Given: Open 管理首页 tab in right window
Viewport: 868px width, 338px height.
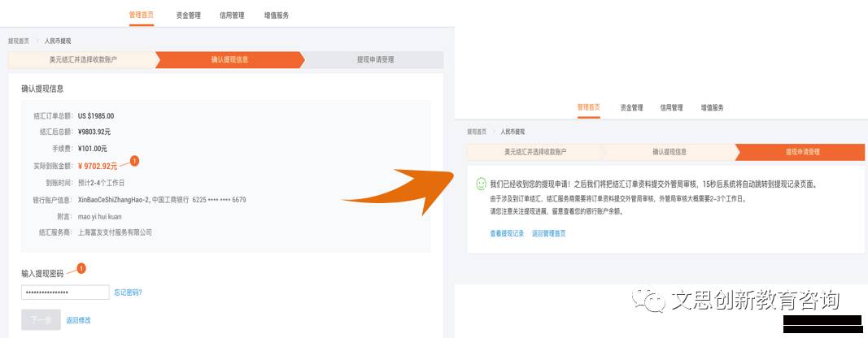Looking at the screenshot, I should click(x=588, y=108).
